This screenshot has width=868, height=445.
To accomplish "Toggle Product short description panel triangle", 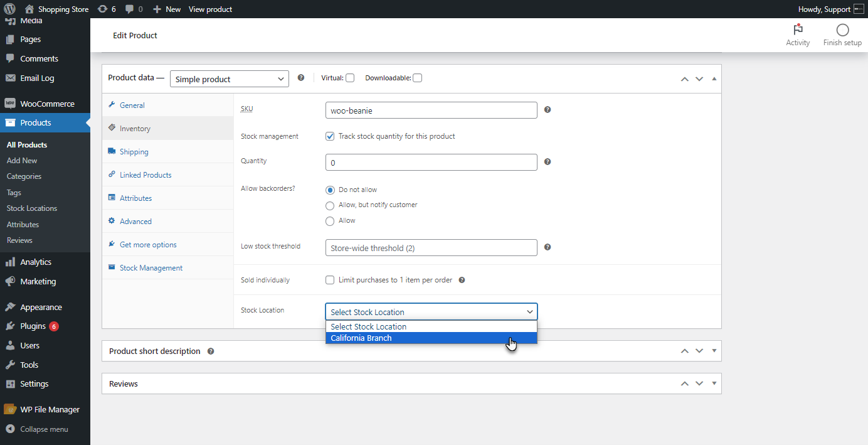I will (714, 351).
